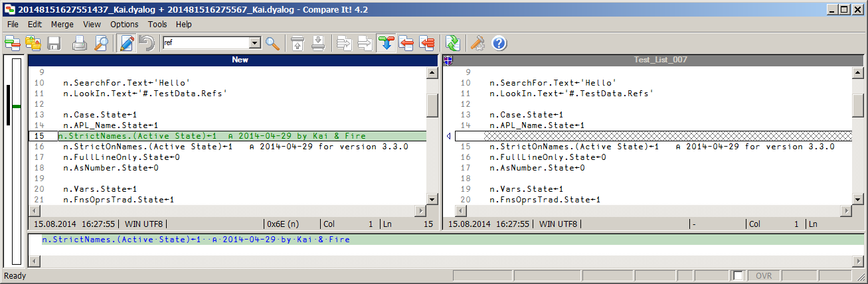Viewport: 868px width, 284px height.
Task: Toggle the blue-green merge arrows toolbar button
Action: click(x=385, y=44)
